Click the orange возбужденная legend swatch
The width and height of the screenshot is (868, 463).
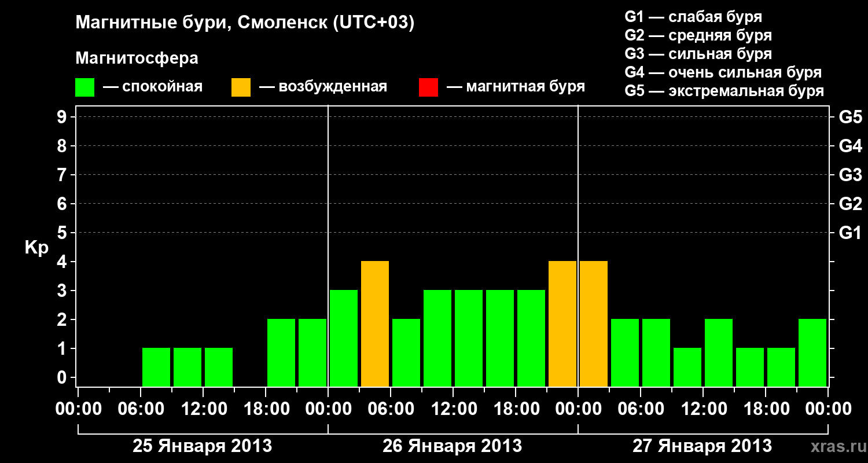tap(241, 87)
